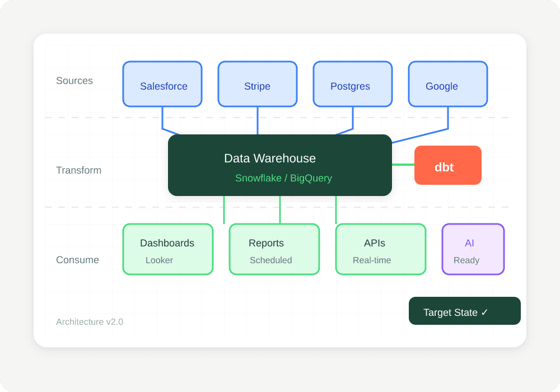Open the Dashboards Looker card
560x392 pixels.
[x=168, y=249]
